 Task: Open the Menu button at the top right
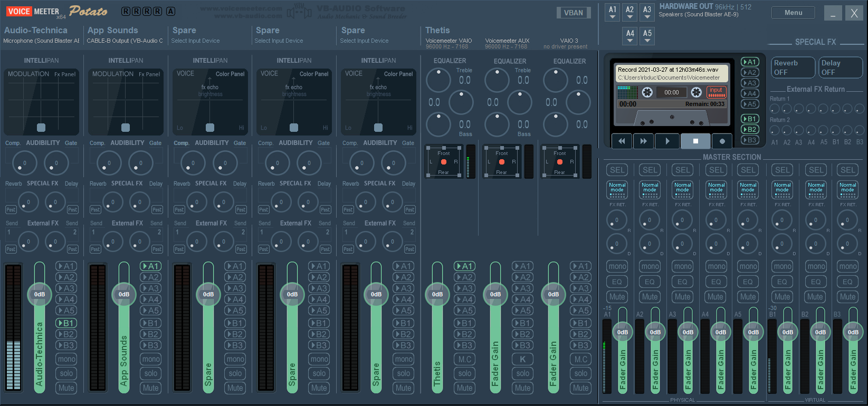point(793,13)
